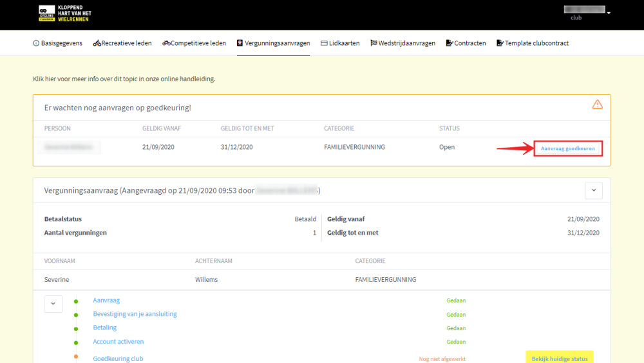Image resolution: width=644 pixels, height=363 pixels.
Task: Open the Recreatieve leden tab
Action: click(x=122, y=43)
